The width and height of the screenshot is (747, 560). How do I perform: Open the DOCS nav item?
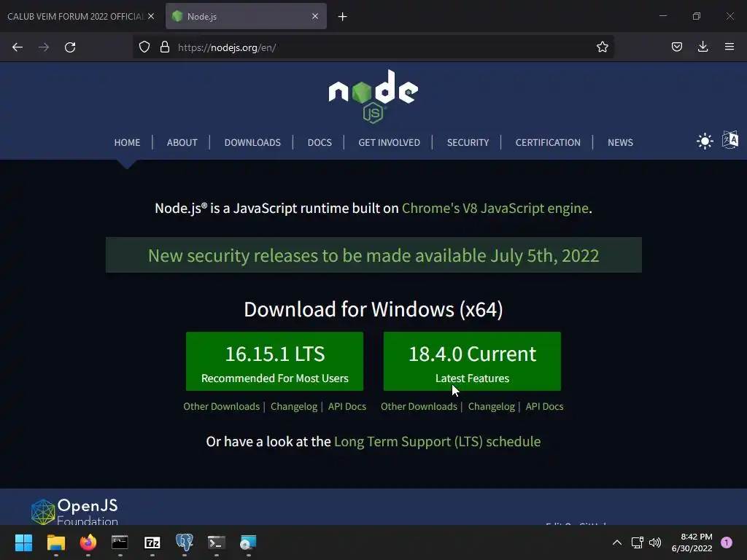click(x=320, y=142)
